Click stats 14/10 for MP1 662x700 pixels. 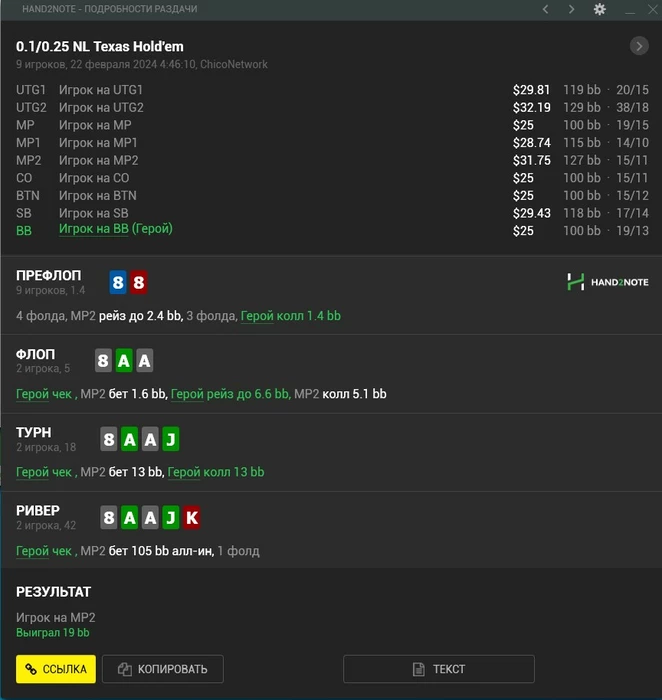pyautogui.click(x=632, y=143)
